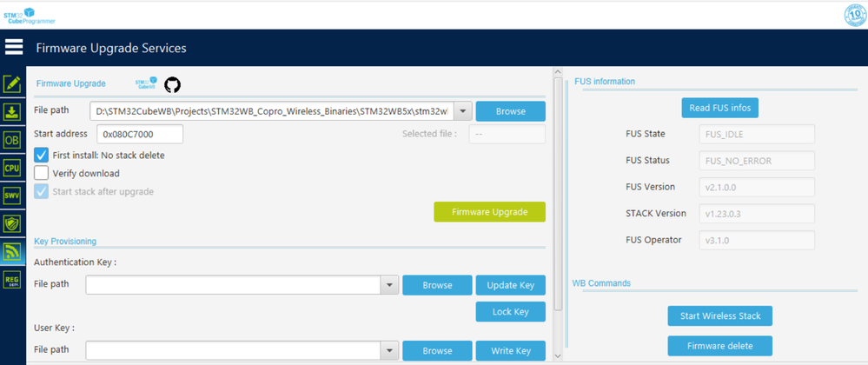Screen dimensions: 868x365
Task: Open Memory & File editing pencil icon
Action: (x=12, y=85)
